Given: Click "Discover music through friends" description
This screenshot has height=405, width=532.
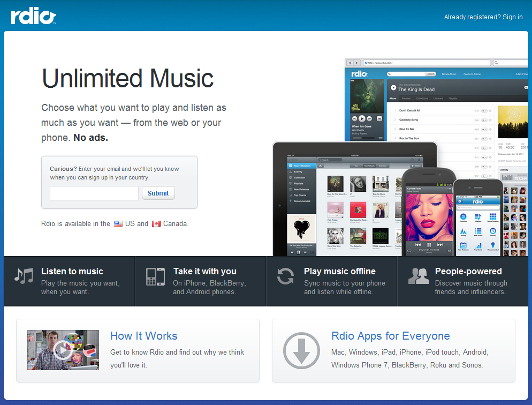Looking at the screenshot, I should pos(471,287).
